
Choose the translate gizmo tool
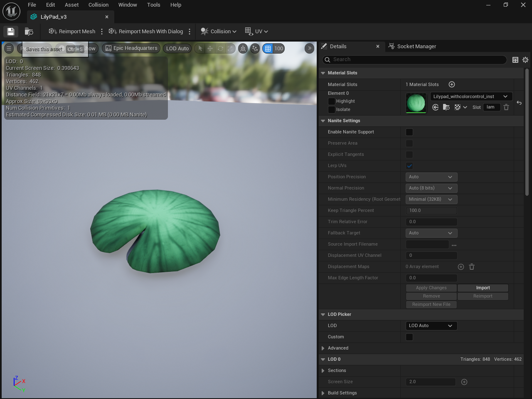[x=210, y=49]
